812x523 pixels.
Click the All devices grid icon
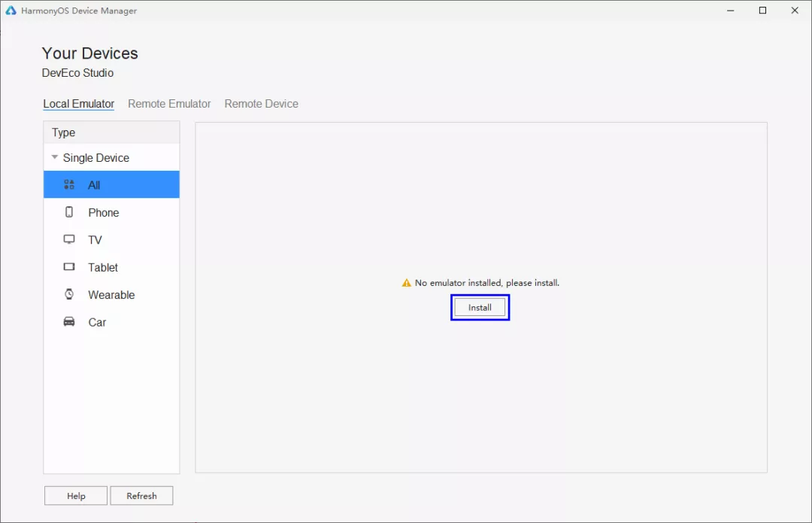point(69,184)
